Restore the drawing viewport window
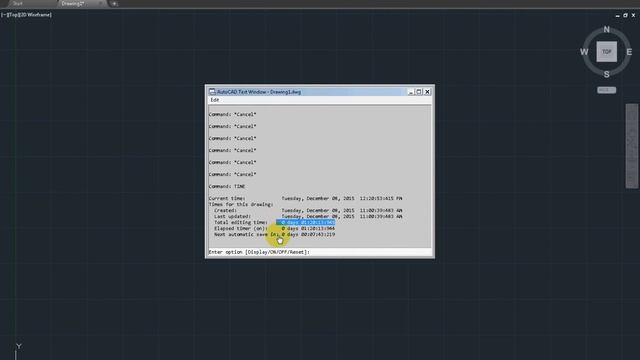This screenshot has width=640, height=360. pyautogui.click(x=625, y=16)
